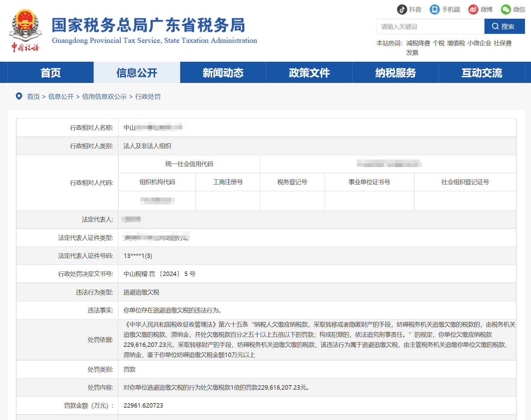This screenshot has height=420, width=531.
Task: Open the mobile version (手机端) icon
Action: pos(434,9)
